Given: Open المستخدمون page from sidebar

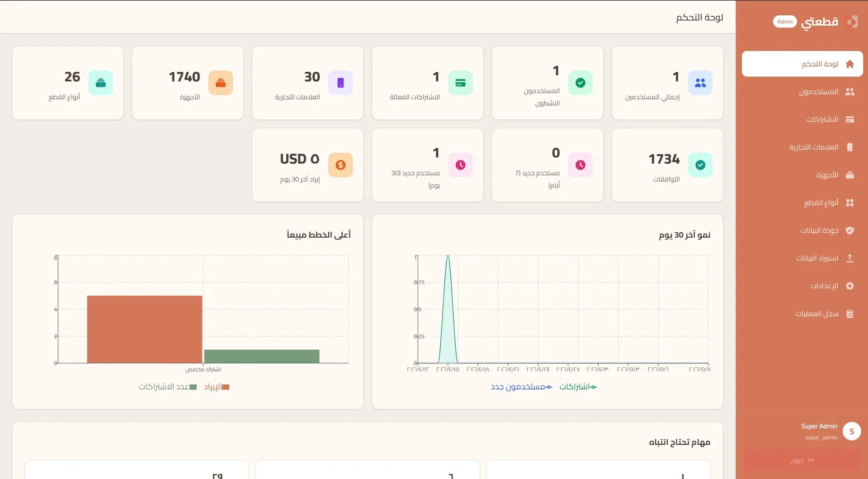Looking at the screenshot, I should [x=802, y=92].
